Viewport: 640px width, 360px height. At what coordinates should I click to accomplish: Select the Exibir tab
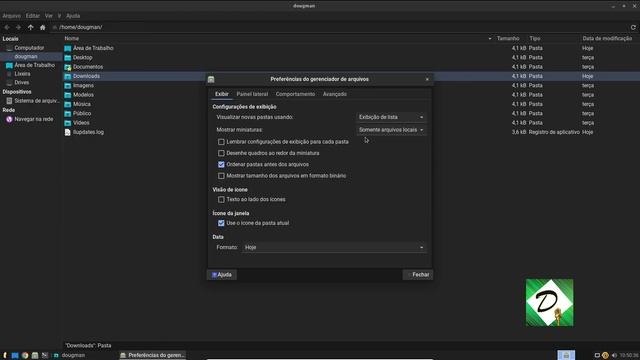[x=222, y=94]
